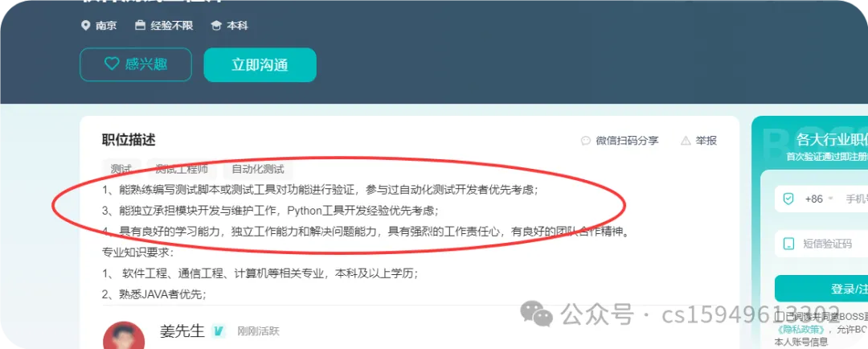Click the graduation cap icon beside 本科
868x349 pixels.
click(216, 26)
